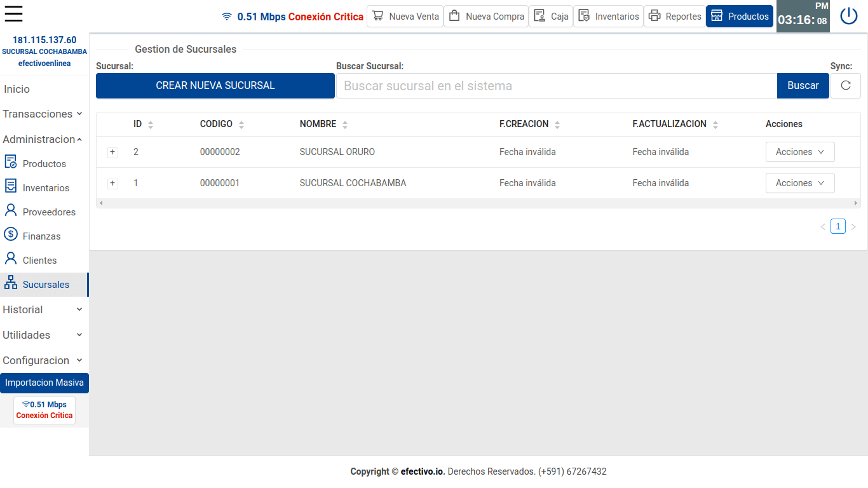Click the Nueva Compra bag icon
The width and height of the screenshot is (868, 488).
tap(454, 16)
